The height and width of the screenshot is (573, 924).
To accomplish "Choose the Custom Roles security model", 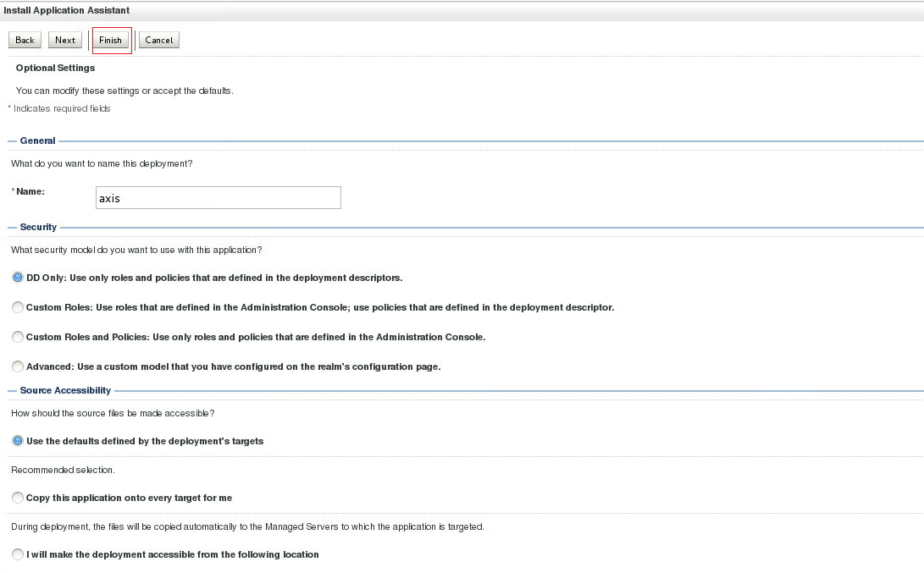I will pos(18,307).
